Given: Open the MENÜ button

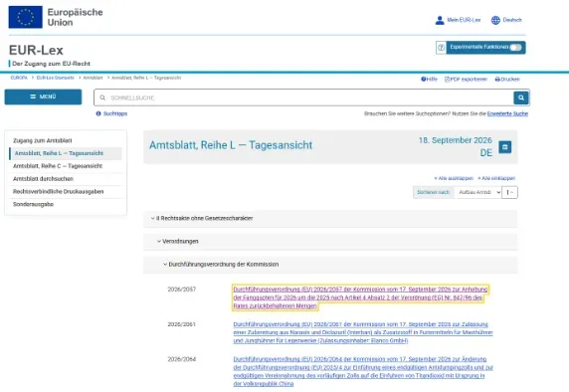Looking at the screenshot, I should [x=43, y=97].
